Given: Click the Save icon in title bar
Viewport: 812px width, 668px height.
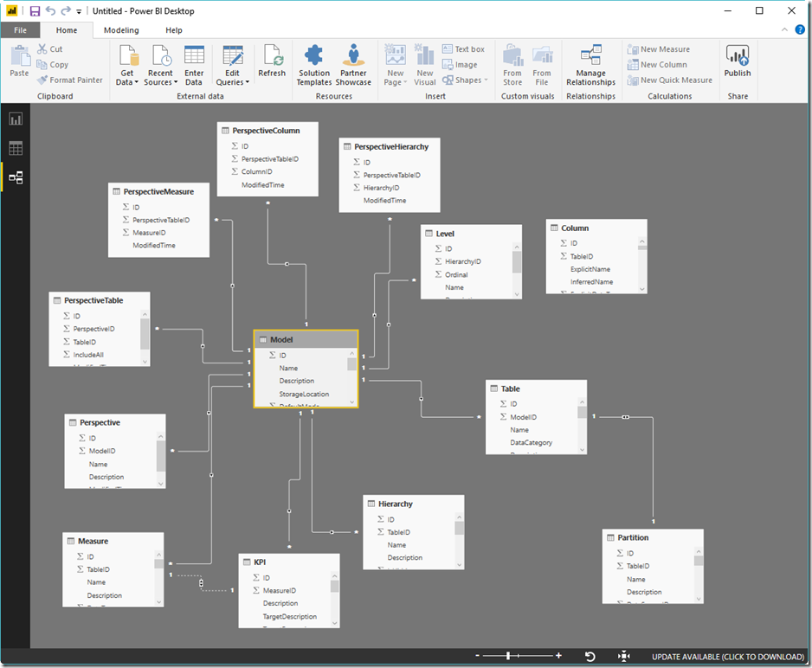Looking at the screenshot, I should pos(35,11).
